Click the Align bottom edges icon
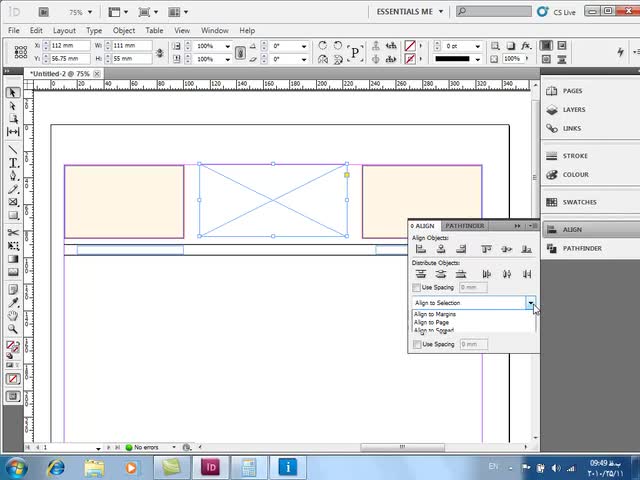This screenshot has width=640, height=480. 527,249
